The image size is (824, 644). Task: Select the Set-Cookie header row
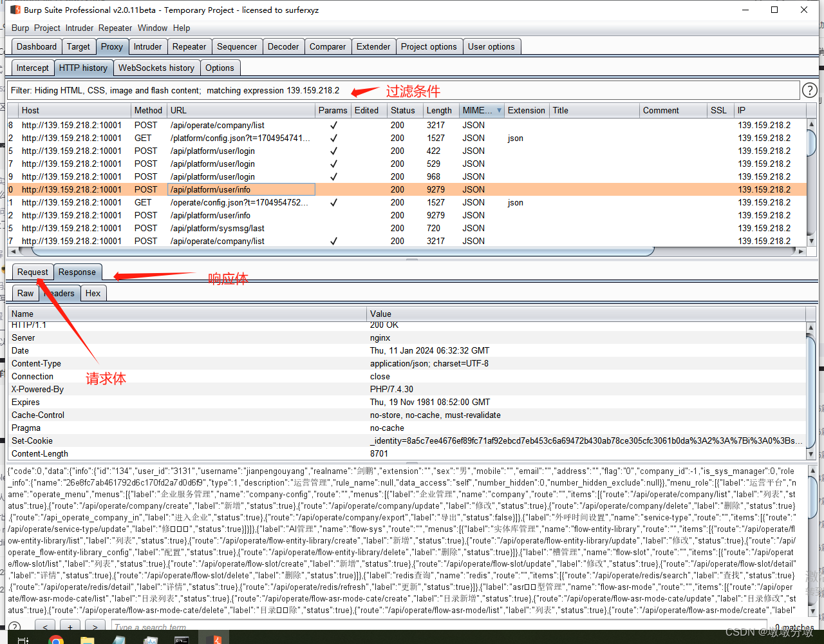(x=407, y=440)
